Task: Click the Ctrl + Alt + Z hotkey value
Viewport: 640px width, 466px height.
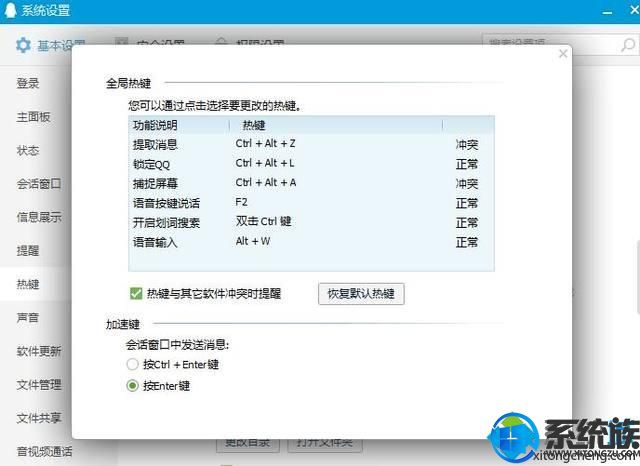Action: tap(265, 144)
